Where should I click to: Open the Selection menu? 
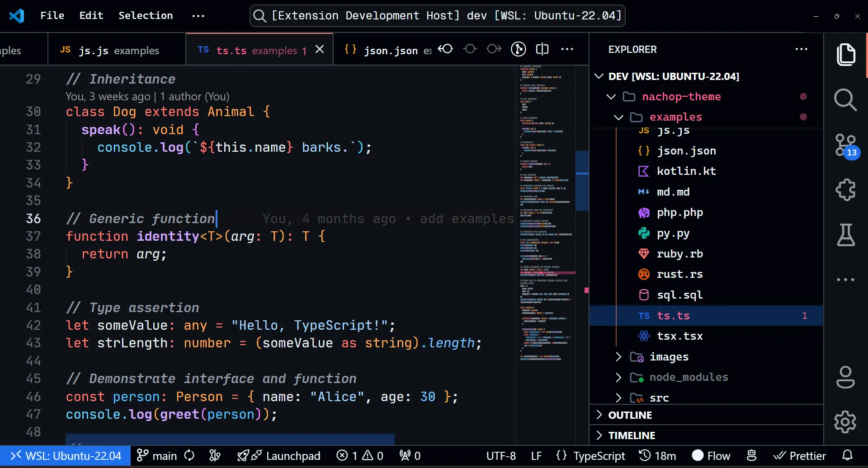[146, 15]
